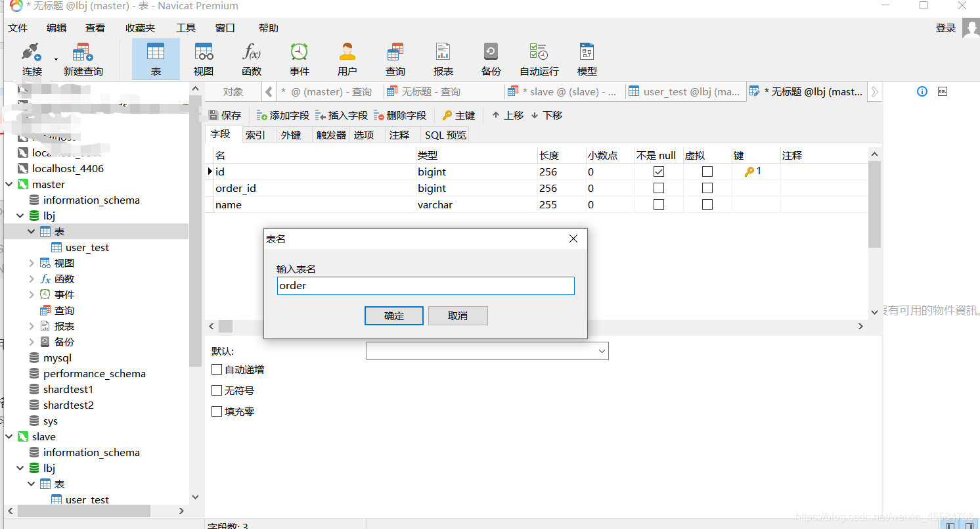
Task: Check 不是 null for order_id field
Action: pyautogui.click(x=659, y=188)
